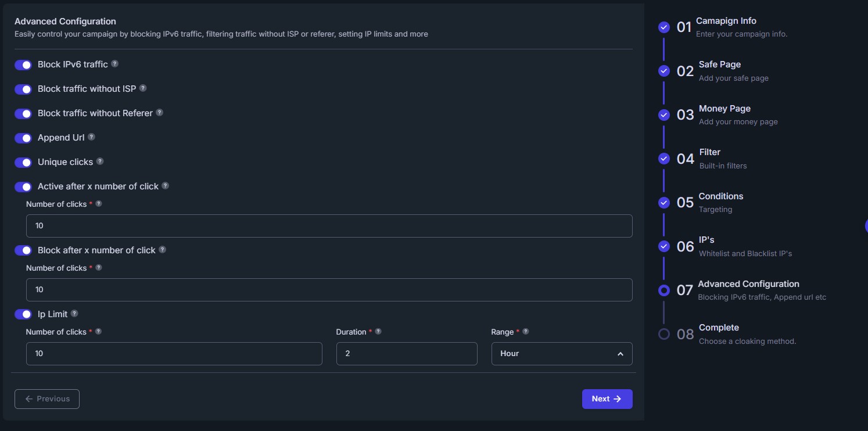Toggle Active after x number of click switch
Viewport: 868px width, 431px height.
[x=23, y=186]
